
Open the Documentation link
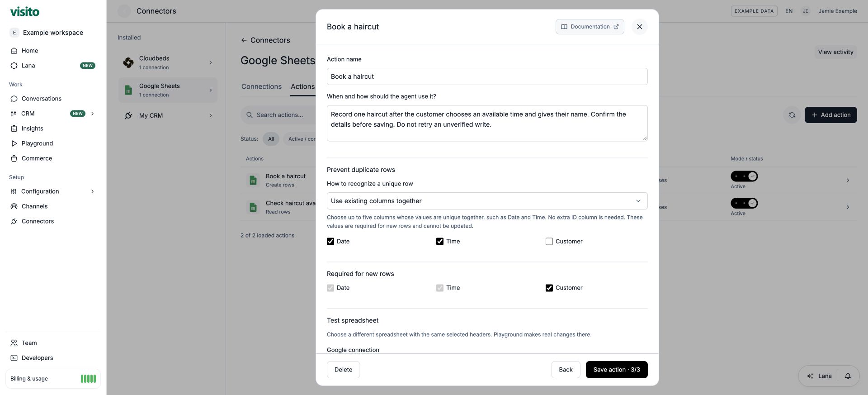590,27
